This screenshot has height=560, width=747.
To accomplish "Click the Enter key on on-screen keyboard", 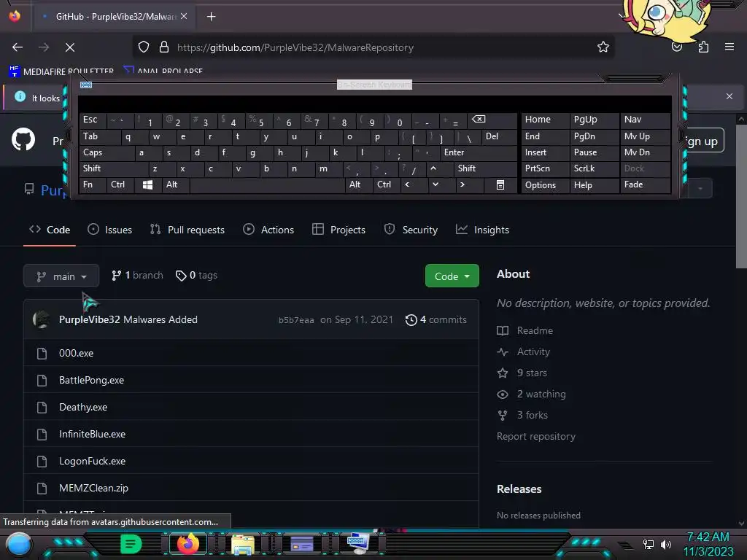I will coord(479,152).
